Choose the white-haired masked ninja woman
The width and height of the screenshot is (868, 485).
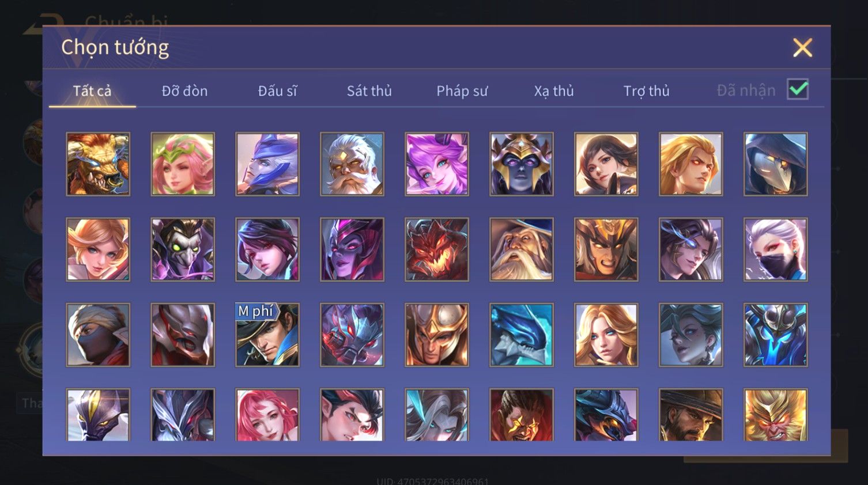click(x=776, y=249)
